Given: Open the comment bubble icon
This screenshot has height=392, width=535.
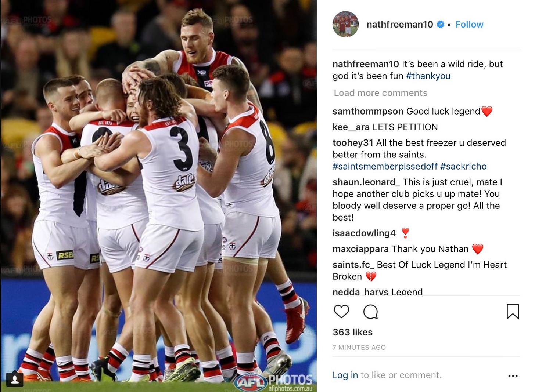Looking at the screenshot, I should tap(370, 312).
